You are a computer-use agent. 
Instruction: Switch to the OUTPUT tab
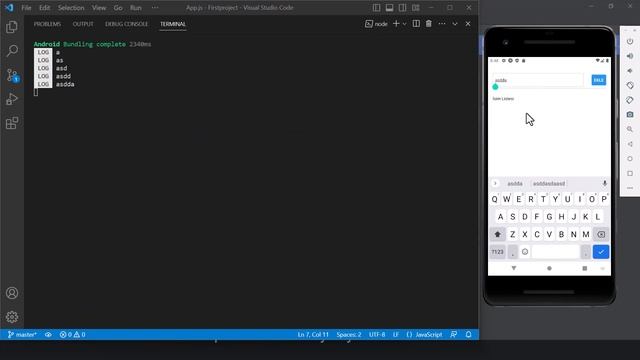coord(83,24)
